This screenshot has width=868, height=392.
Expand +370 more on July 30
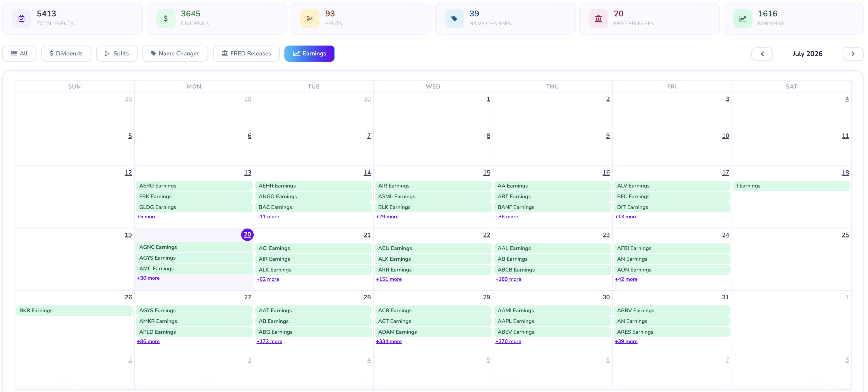[x=508, y=341]
